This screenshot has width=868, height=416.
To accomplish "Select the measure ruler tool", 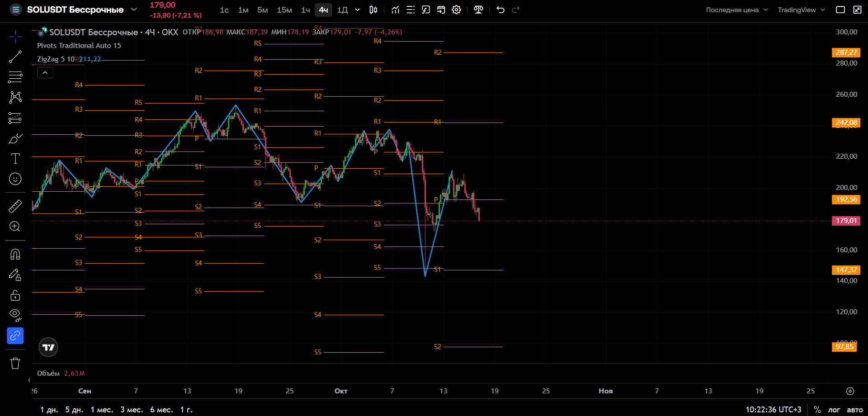I will (x=15, y=206).
